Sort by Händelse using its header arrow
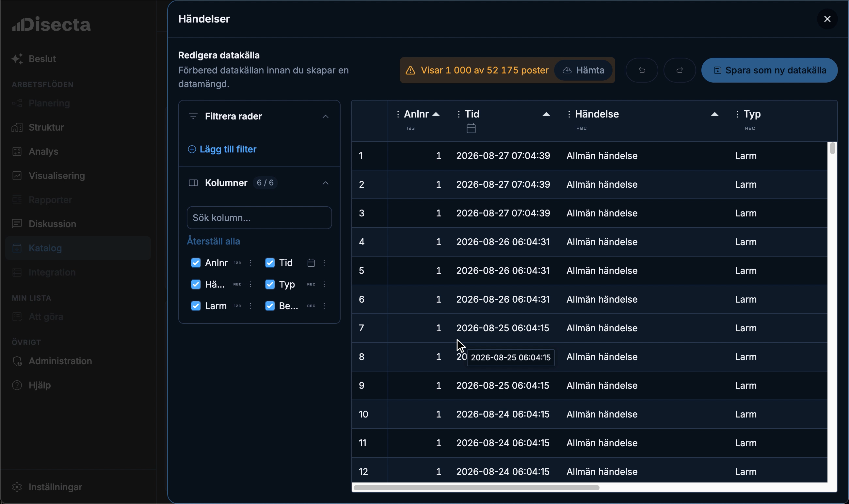This screenshot has height=504, width=849. (x=714, y=114)
